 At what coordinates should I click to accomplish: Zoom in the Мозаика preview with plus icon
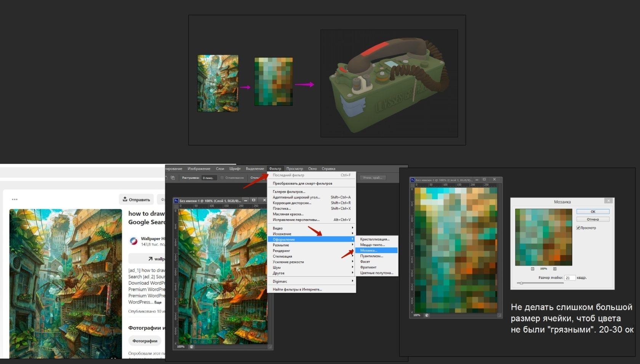tap(555, 269)
